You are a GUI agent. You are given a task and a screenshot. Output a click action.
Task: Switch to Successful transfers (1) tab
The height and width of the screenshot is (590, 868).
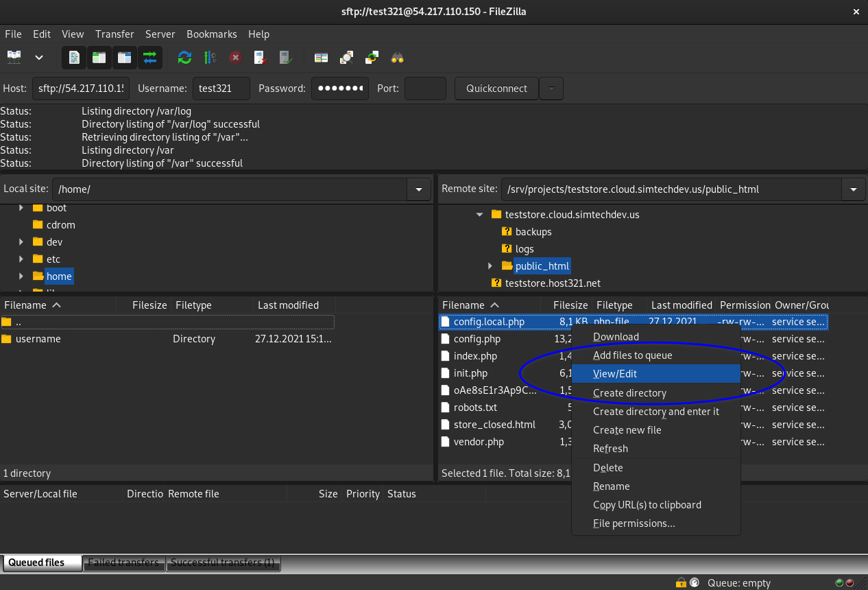point(223,563)
